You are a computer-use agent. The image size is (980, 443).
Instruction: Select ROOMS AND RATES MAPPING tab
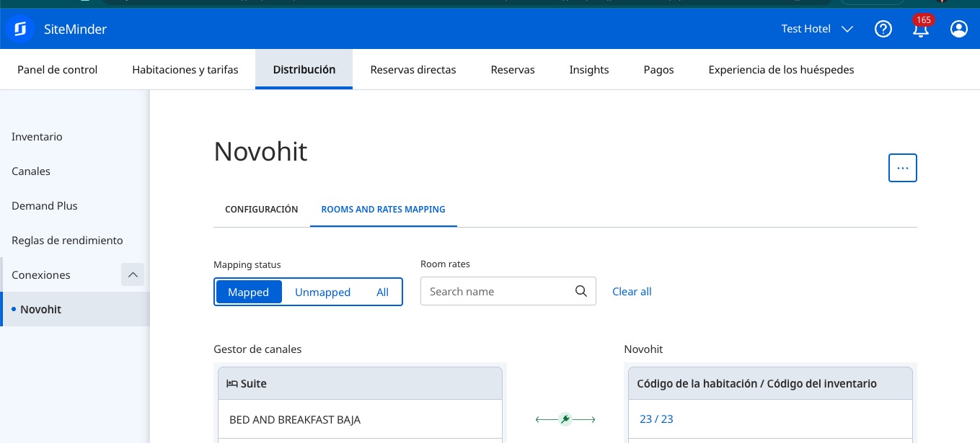click(383, 209)
